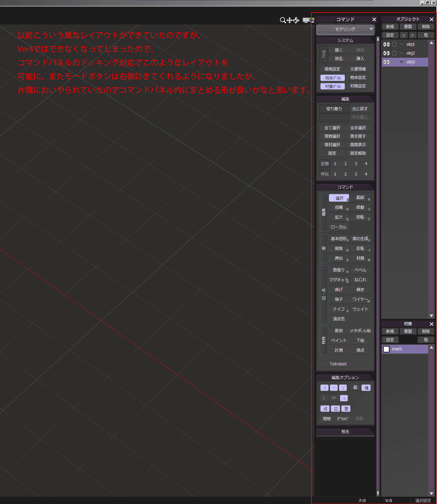Toggle X axis edit option
The height and width of the screenshot is (504, 437).
324,388
